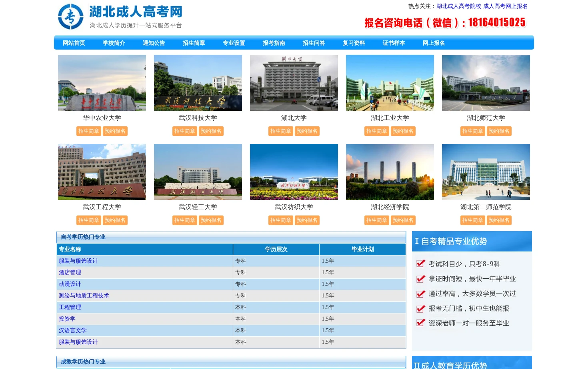Image resolution: width=588 pixels, height=369 pixels.
Task: Click 招生简章 button under 武汉科技大学
Action: pos(185,131)
